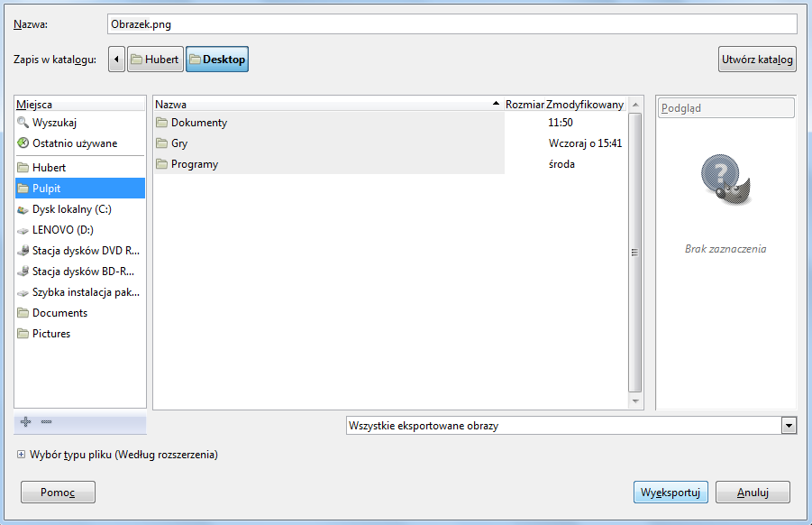Click the file list vertical scrollbar

[635, 253]
